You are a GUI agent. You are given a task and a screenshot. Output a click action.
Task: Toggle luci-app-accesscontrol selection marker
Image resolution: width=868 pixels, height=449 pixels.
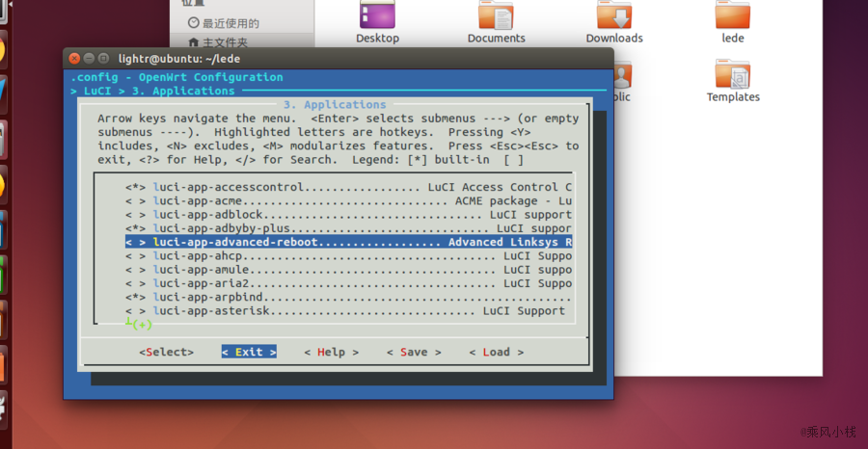click(136, 188)
